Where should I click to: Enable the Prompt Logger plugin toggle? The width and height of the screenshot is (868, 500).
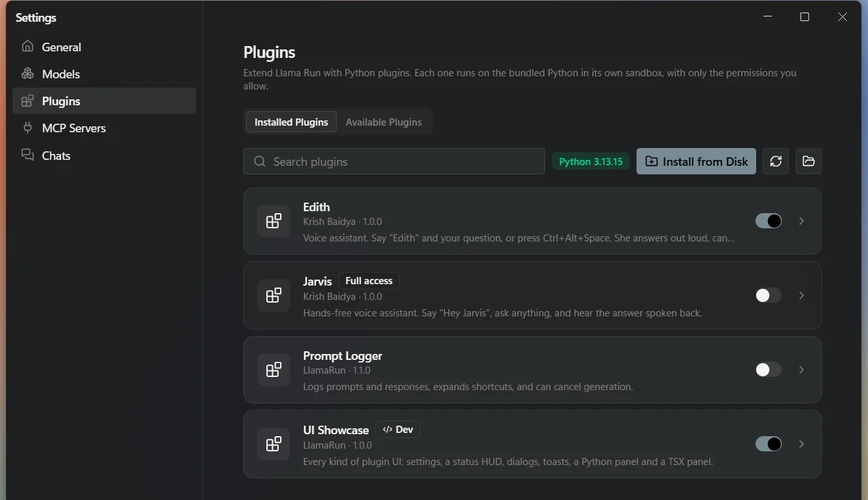click(x=769, y=370)
